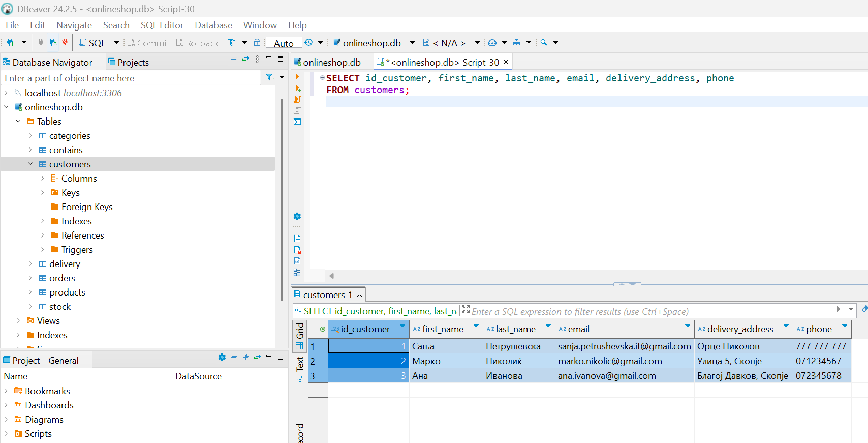Click the Execute SQL query play icon
This screenshot has width=868, height=443.
297,77
